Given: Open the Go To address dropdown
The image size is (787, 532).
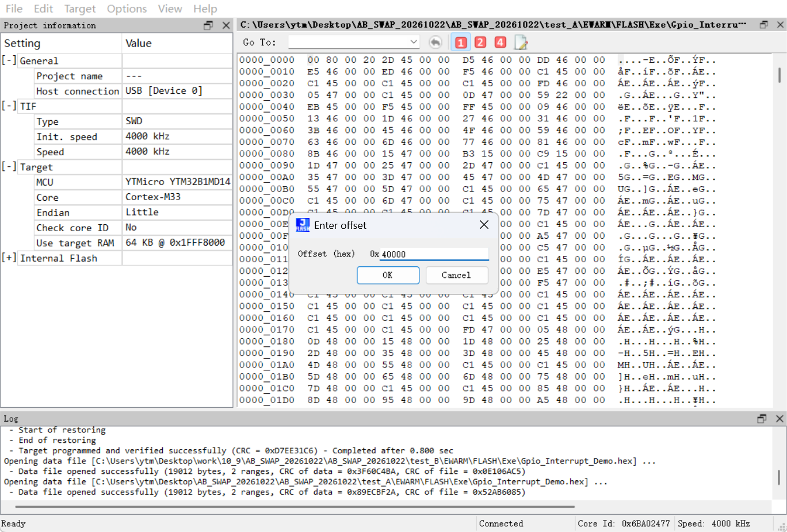Looking at the screenshot, I should coord(414,42).
